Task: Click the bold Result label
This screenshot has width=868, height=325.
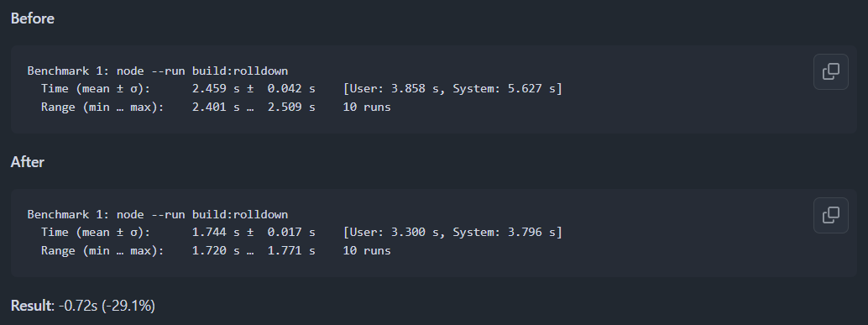Action: 31,305
